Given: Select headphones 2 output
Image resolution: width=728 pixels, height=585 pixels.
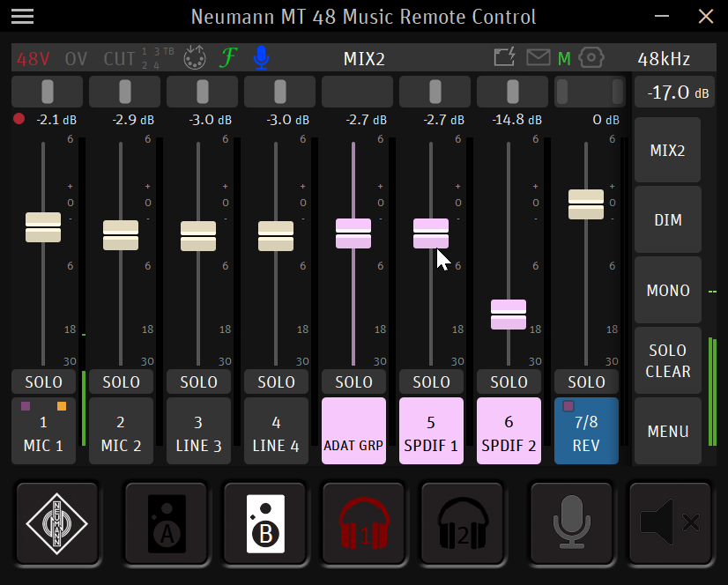Looking at the screenshot, I should point(463,523).
